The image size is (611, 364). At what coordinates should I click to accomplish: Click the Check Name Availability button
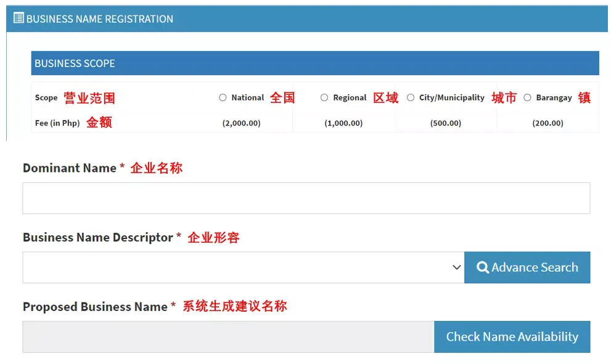512,337
